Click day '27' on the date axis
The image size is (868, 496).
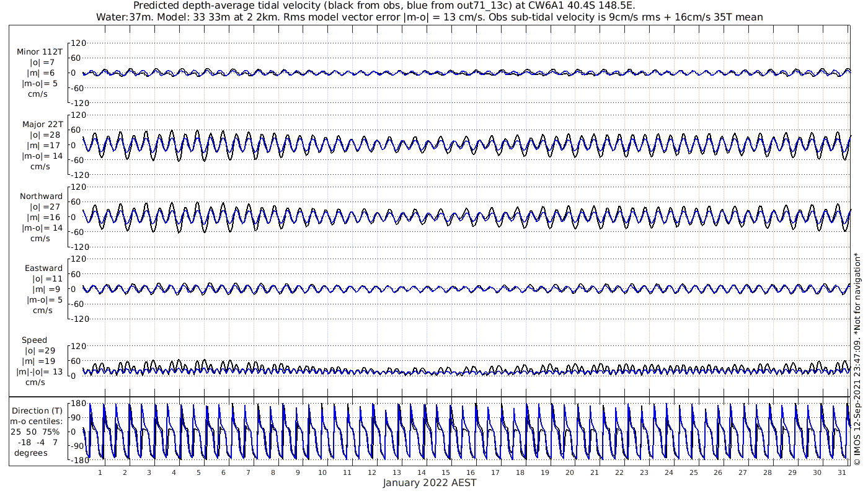click(x=743, y=472)
